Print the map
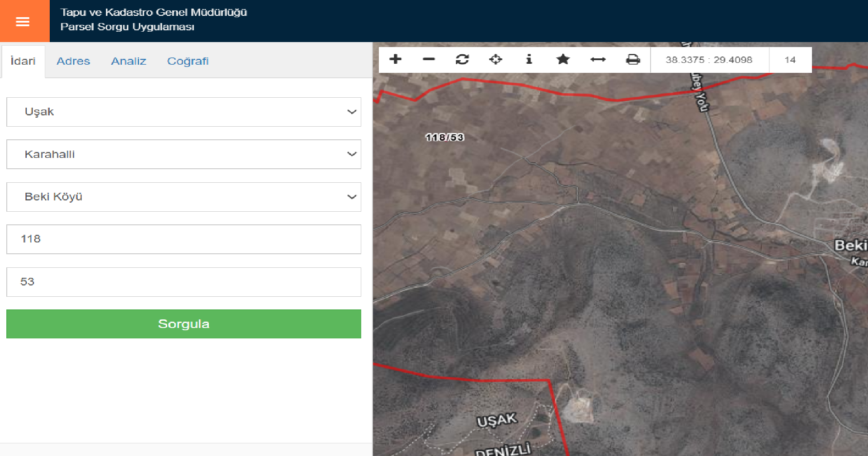The image size is (868, 456). coord(633,59)
